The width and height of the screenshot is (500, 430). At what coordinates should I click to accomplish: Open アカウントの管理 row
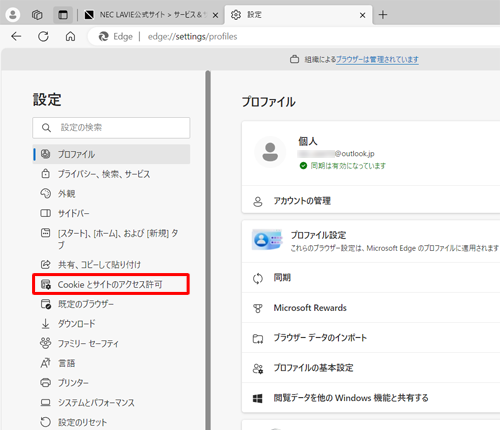coord(371,201)
